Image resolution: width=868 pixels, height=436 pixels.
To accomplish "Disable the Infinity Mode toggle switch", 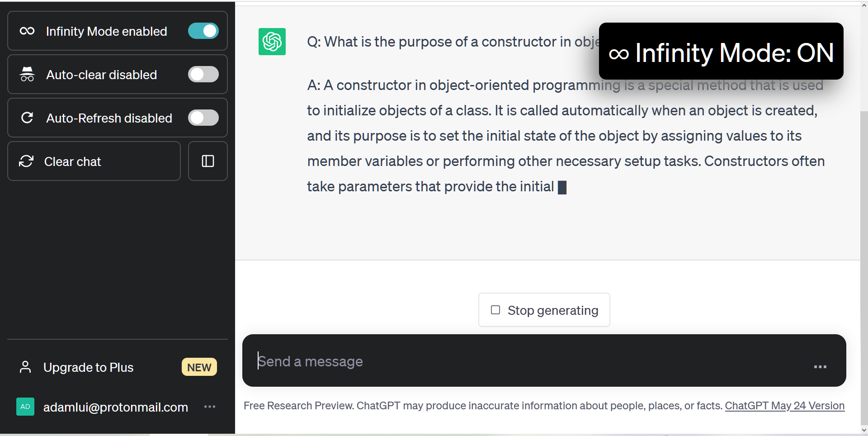I will [203, 31].
